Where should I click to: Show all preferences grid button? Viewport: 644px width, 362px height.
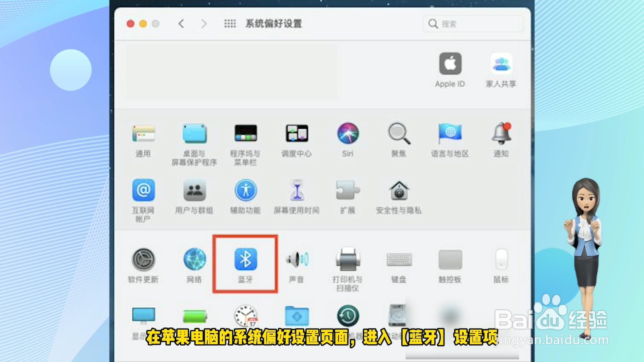(x=230, y=24)
